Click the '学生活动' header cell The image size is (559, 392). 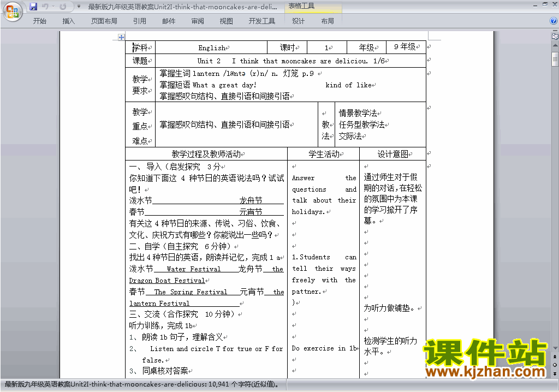(x=324, y=154)
